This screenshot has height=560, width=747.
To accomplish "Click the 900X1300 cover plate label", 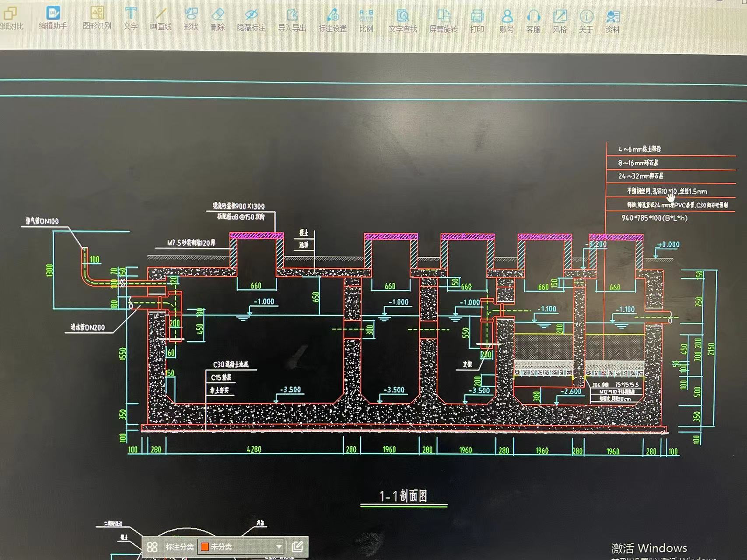I will pos(238,206).
